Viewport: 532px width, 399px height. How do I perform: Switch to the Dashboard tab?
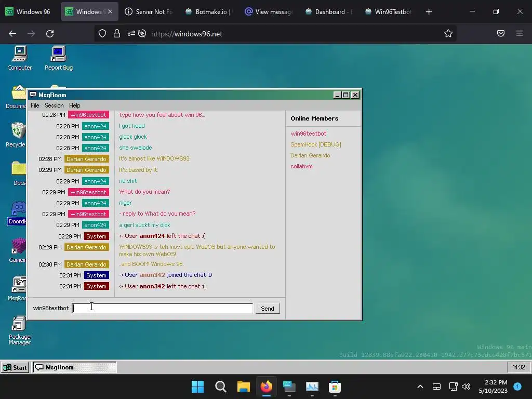point(328,11)
